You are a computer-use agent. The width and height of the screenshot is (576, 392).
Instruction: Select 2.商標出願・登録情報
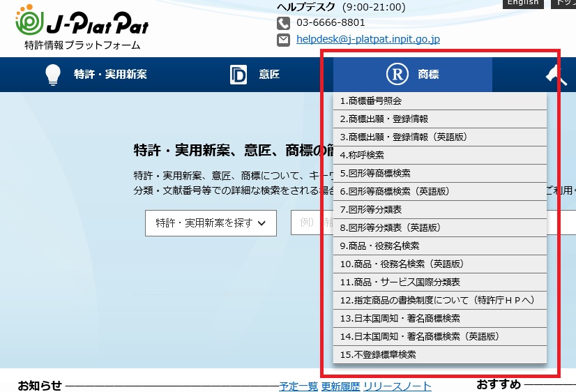coord(440,119)
